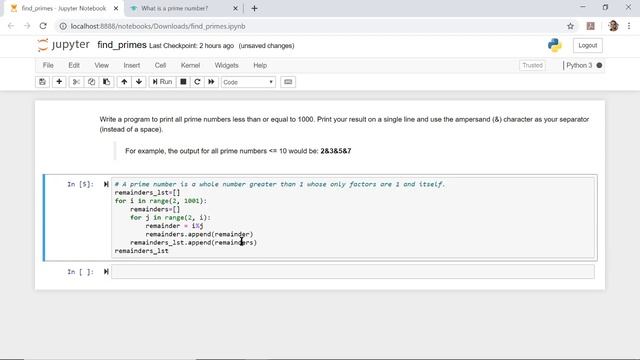Click the Jupyter logo

[63, 45]
